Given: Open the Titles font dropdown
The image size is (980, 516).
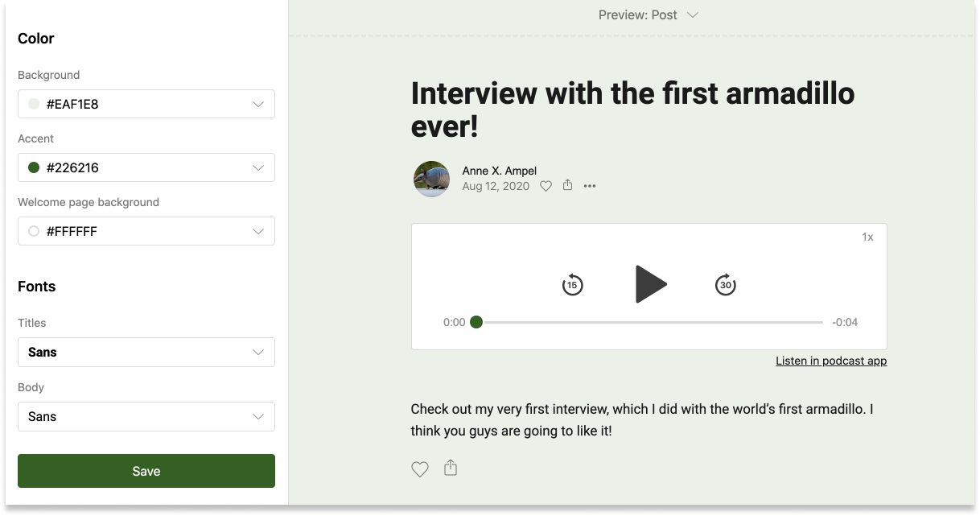Looking at the screenshot, I should click(146, 352).
